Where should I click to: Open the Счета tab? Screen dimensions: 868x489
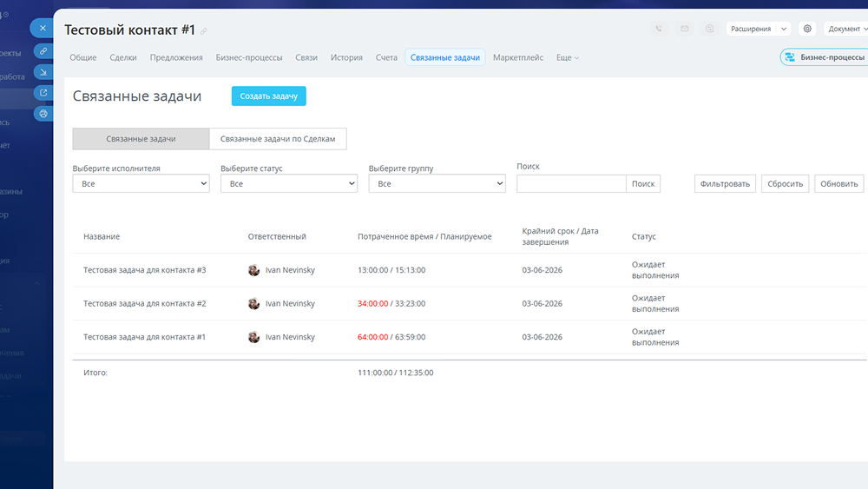click(x=386, y=57)
